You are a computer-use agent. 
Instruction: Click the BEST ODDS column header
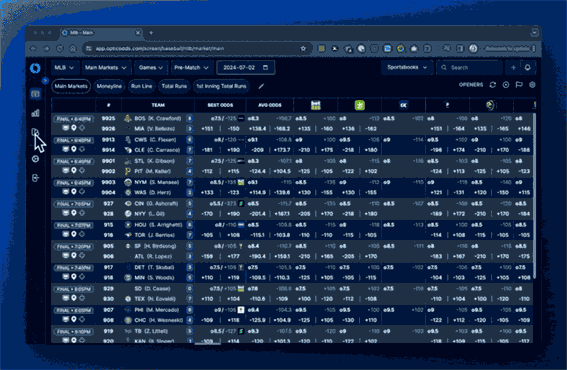coord(220,105)
